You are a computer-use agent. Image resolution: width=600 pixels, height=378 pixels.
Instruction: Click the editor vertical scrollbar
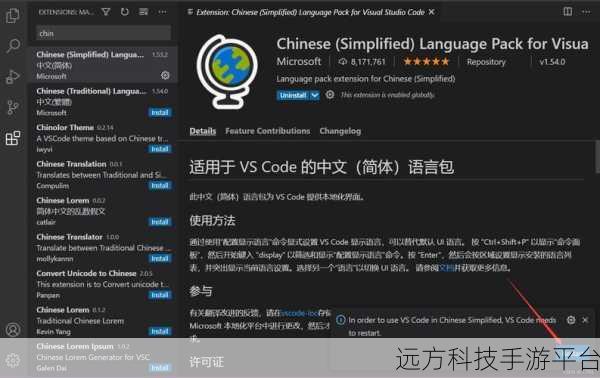tap(597, 157)
